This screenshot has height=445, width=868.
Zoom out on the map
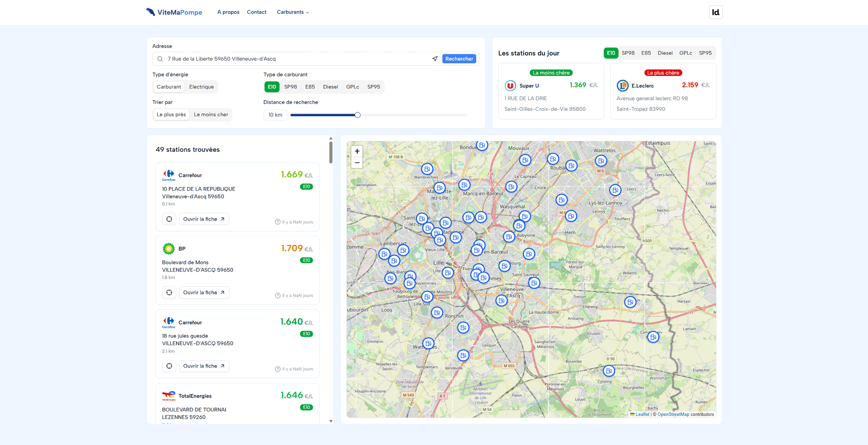[357, 163]
